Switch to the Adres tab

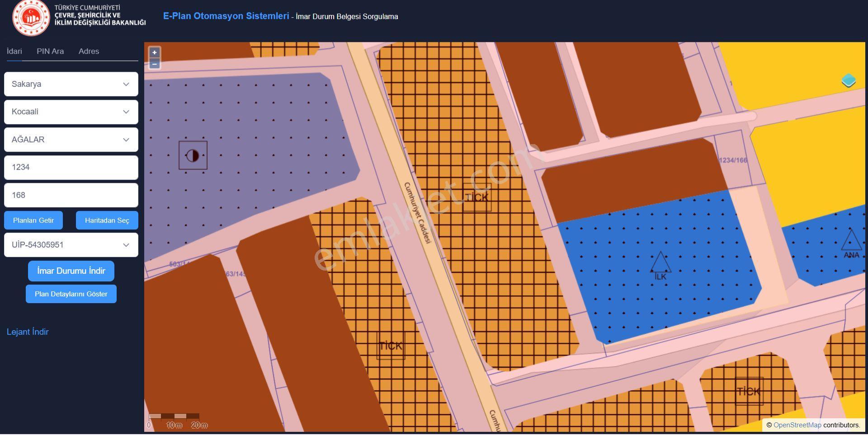point(89,51)
